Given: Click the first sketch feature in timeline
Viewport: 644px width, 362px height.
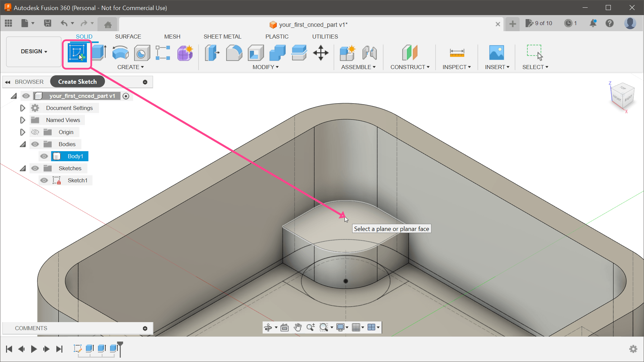Looking at the screenshot, I should tap(77, 348).
